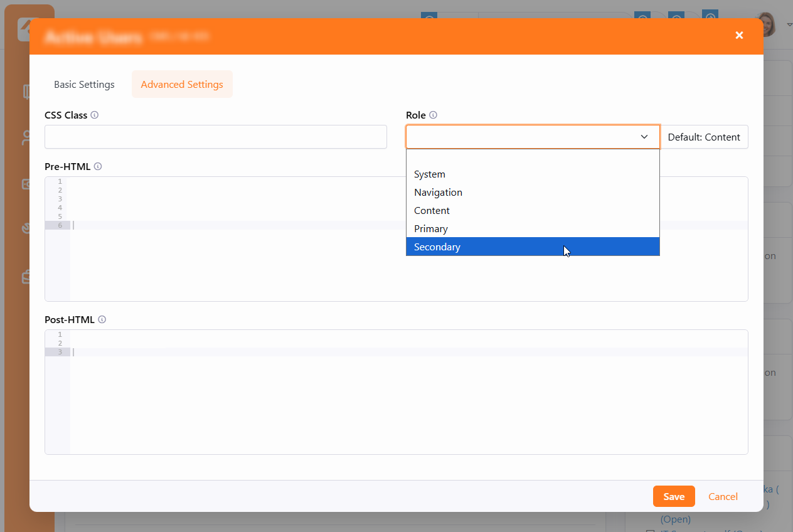This screenshot has height=532, width=793.
Task: Select Navigation in the Role dropdown
Action: (438, 193)
